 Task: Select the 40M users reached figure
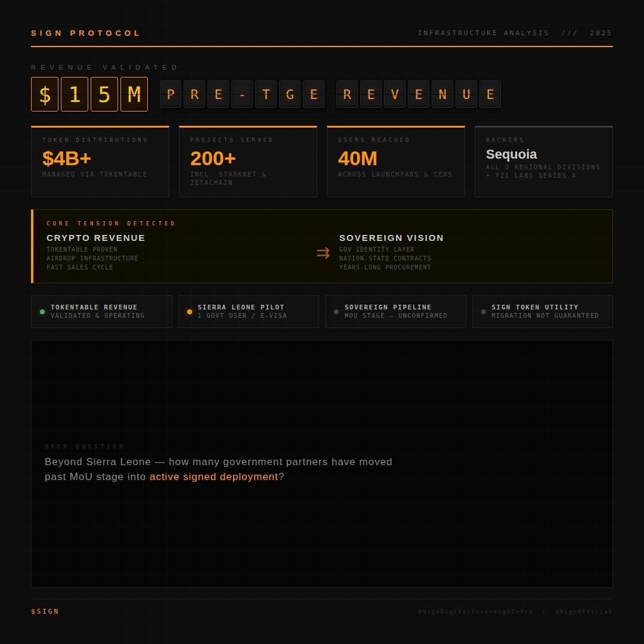[x=357, y=159]
